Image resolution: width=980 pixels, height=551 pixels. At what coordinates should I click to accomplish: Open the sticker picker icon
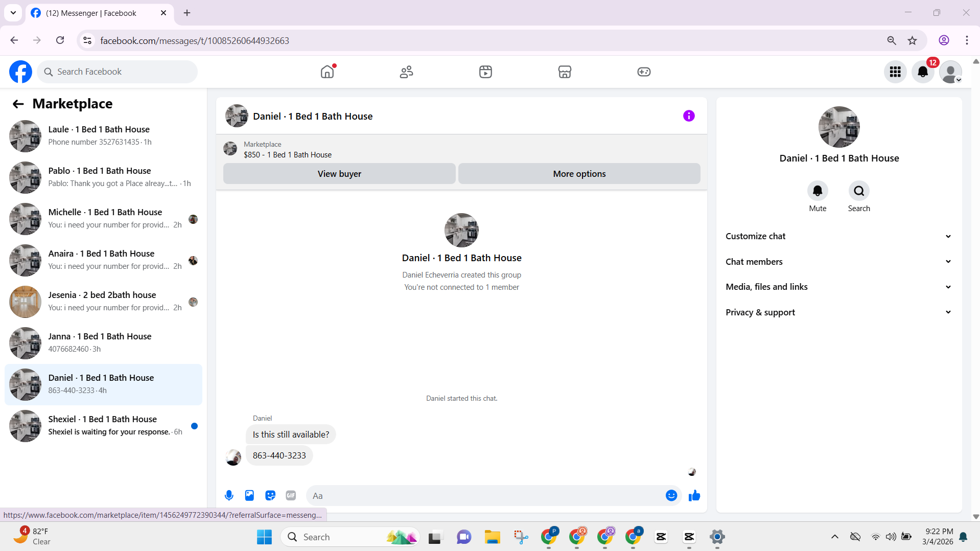coord(270,495)
